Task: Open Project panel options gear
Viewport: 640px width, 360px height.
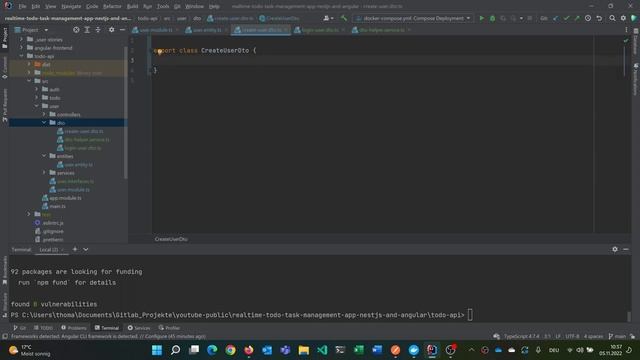Action: click(x=111, y=30)
